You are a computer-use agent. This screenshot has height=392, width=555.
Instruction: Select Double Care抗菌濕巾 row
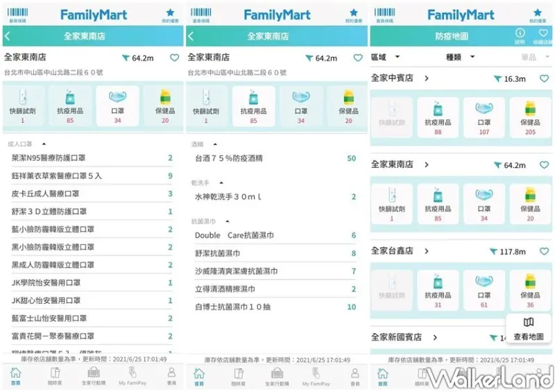click(x=275, y=235)
